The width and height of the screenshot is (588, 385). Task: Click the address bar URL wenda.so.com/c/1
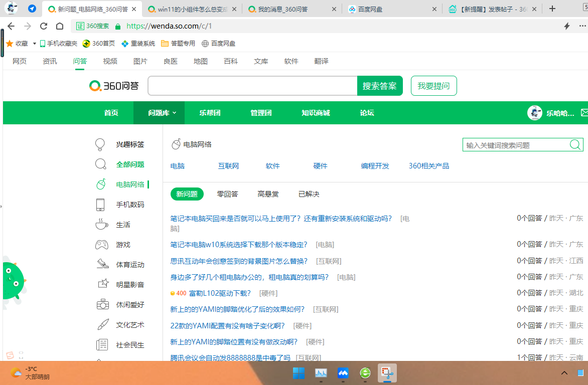pos(169,26)
